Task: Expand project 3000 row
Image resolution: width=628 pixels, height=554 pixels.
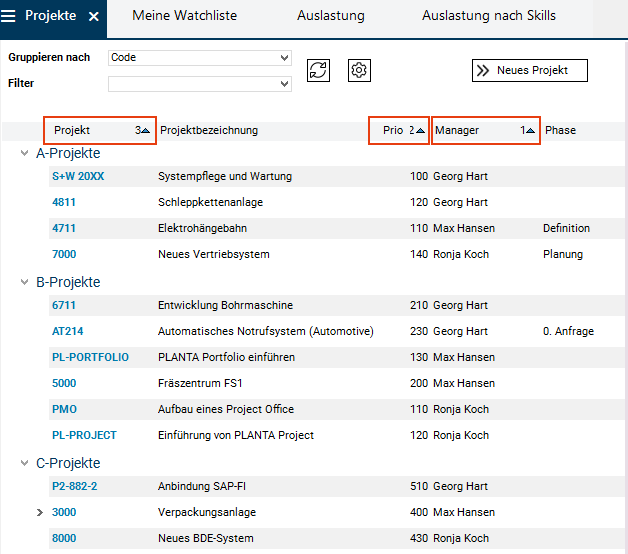Action: pyautogui.click(x=40, y=513)
